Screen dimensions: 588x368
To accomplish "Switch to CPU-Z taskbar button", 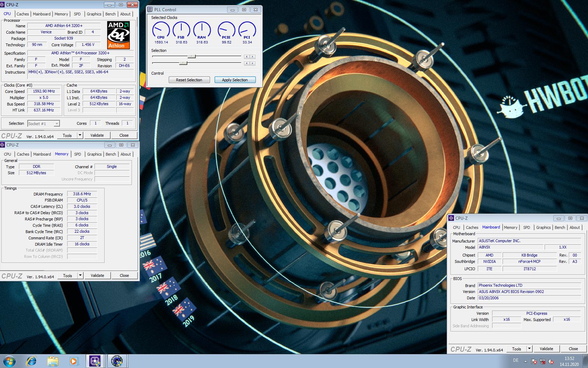I will (x=95, y=361).
